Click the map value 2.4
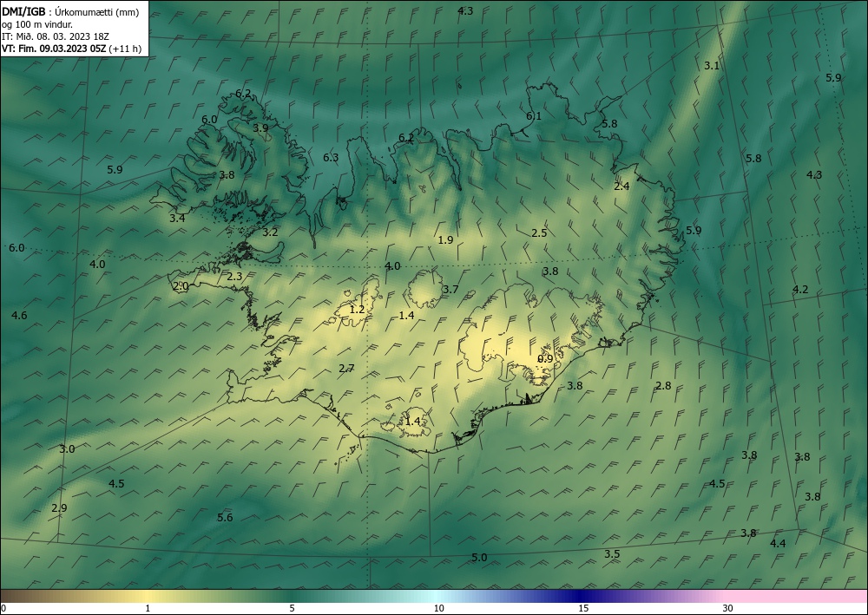 click(x=621, y=186)
